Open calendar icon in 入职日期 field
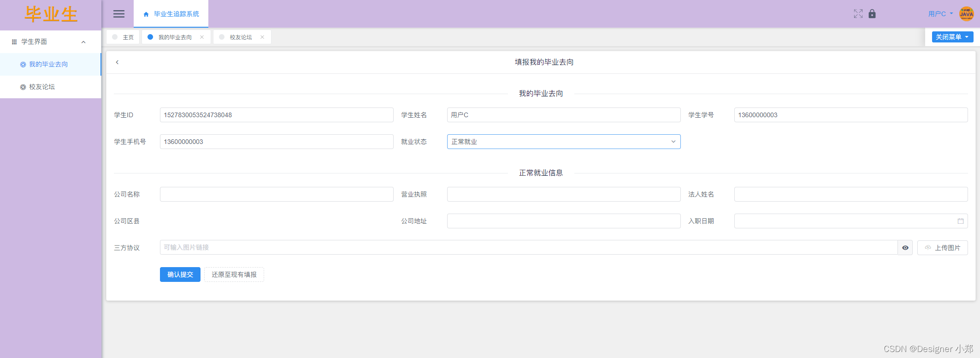Screen dimensions: 980x358 pyautogui.click(x=960, y=221)
